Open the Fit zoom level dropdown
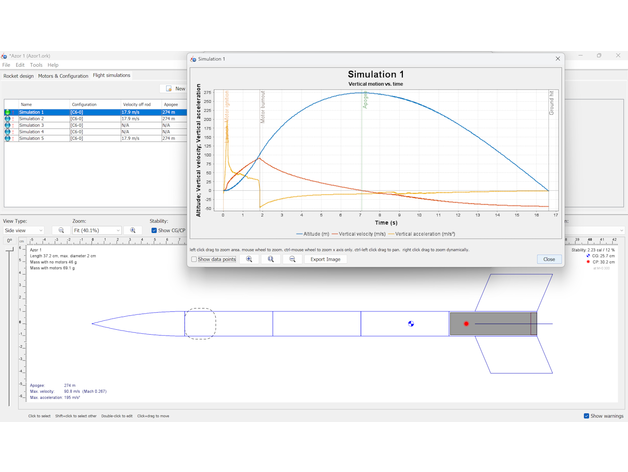This screenshot has height=472, width=628. pyautogui.click(x=96, y=230)
